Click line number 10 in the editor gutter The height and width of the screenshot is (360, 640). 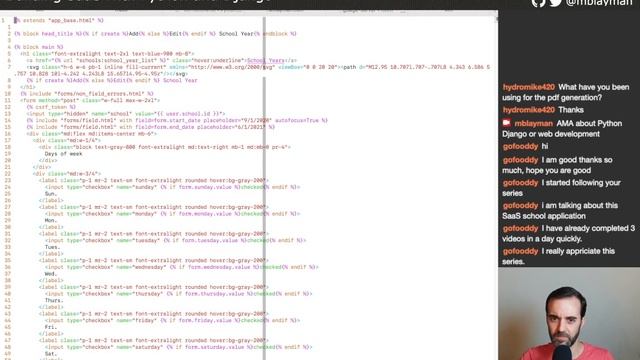coord(8,93)
